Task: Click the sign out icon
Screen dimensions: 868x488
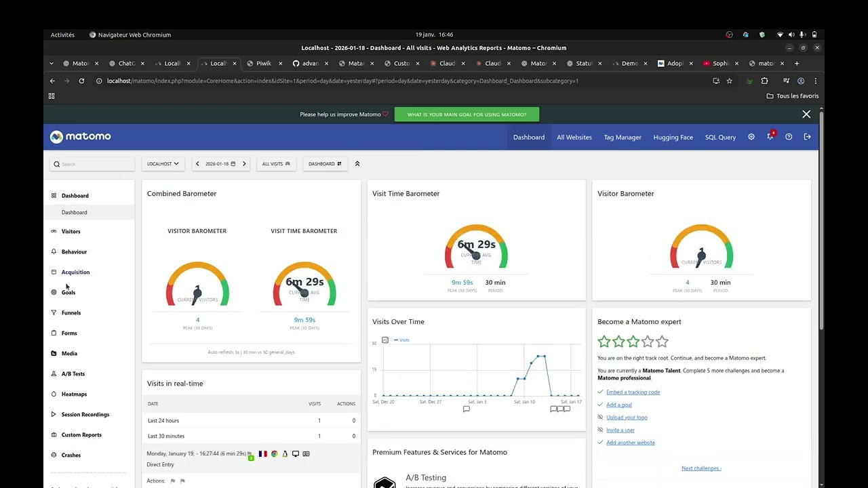Action: click(x=807, y=137)
